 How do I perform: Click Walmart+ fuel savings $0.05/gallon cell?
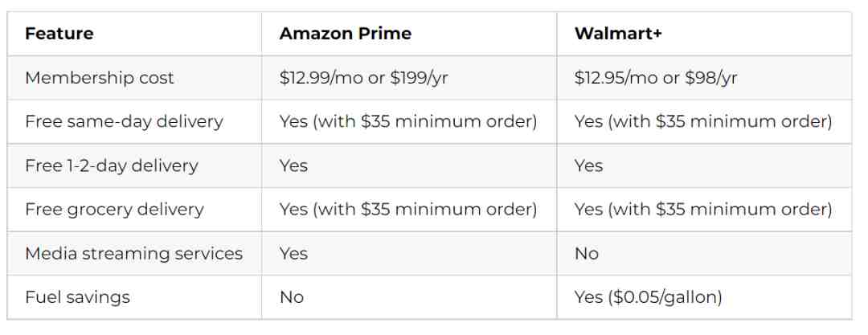[649, 296]
